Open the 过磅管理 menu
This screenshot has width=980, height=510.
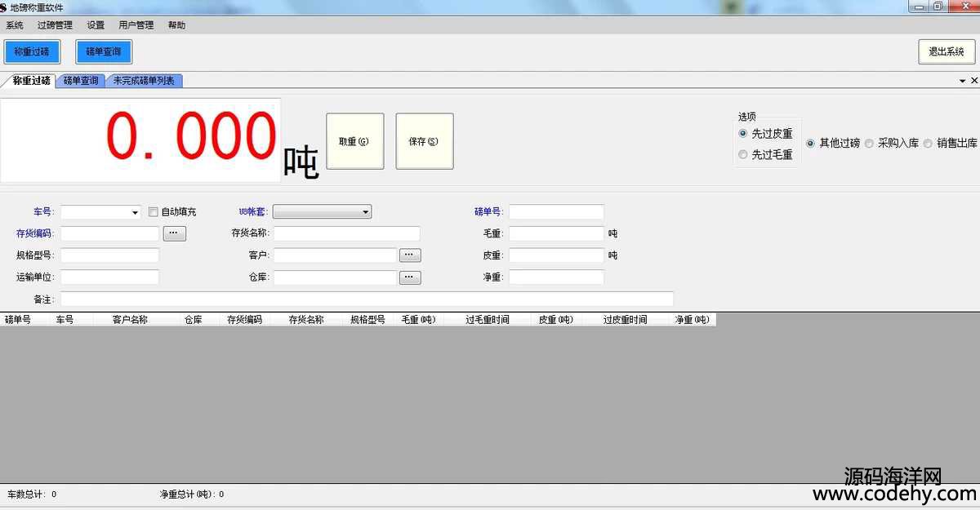pos(55,25)
